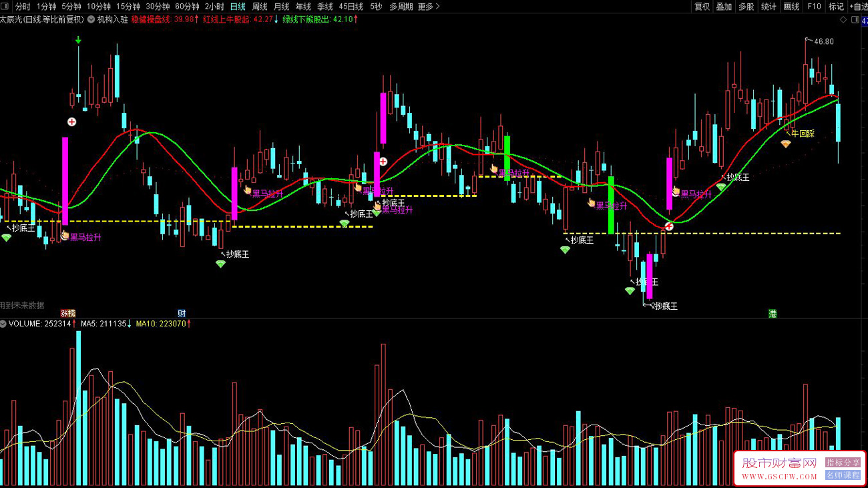
Task: Switch to the 分时 tab
Action: (23, 7)
